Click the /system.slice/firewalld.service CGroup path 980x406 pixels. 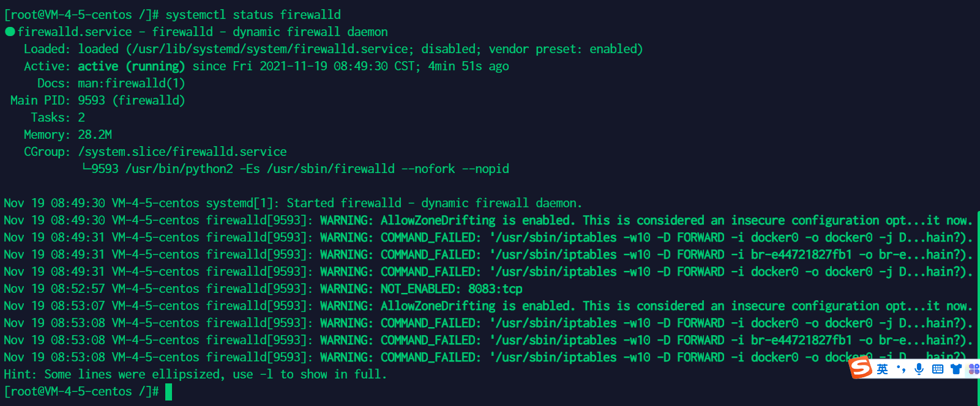click(182, 152)
